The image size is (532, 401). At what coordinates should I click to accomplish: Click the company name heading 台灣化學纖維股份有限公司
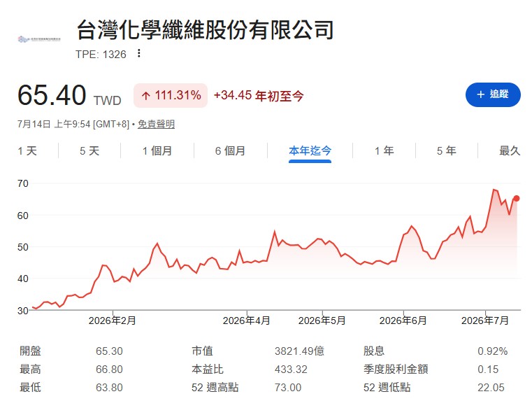tap(206, 30)
